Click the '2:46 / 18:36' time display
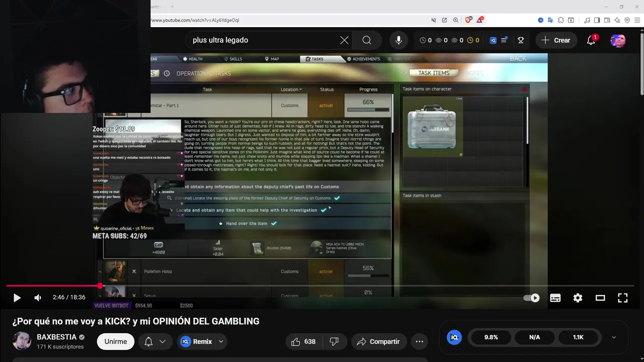Screen dimensions: 644x362 pos(69,297)
